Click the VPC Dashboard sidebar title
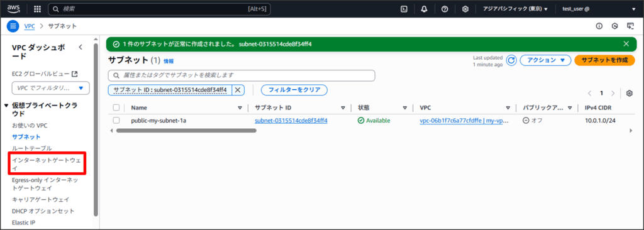644x230 pixels. click(x=38, y=52)
